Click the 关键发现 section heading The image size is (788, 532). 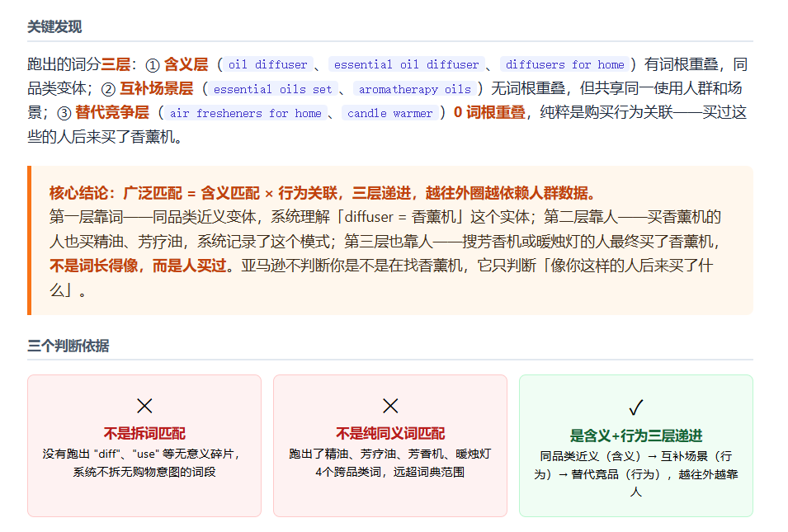point(54,26)
